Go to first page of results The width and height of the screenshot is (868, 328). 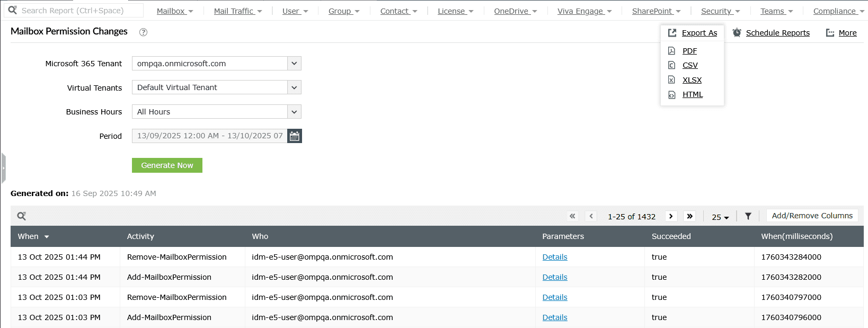coord(572,216)
